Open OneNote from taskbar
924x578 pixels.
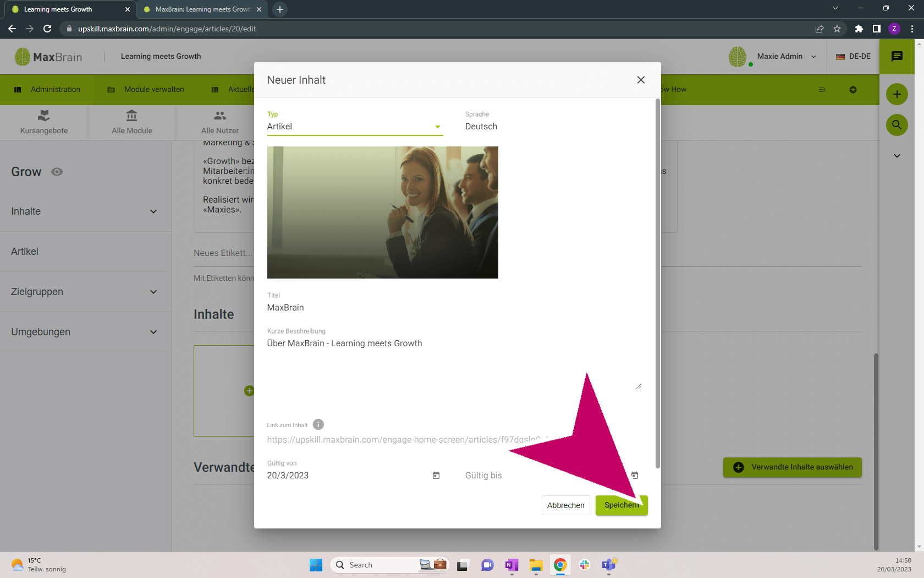click(512, 565)
